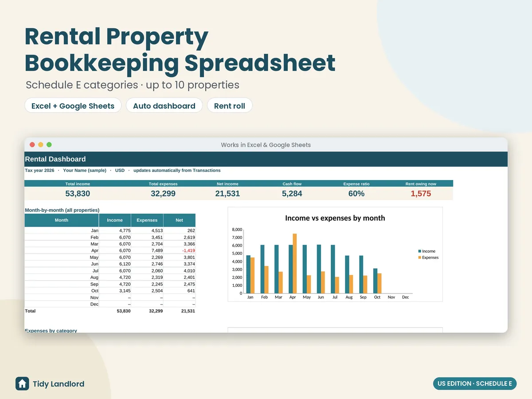Click the teal January income bar
The image size is (532, 399).
click(248, 274)
